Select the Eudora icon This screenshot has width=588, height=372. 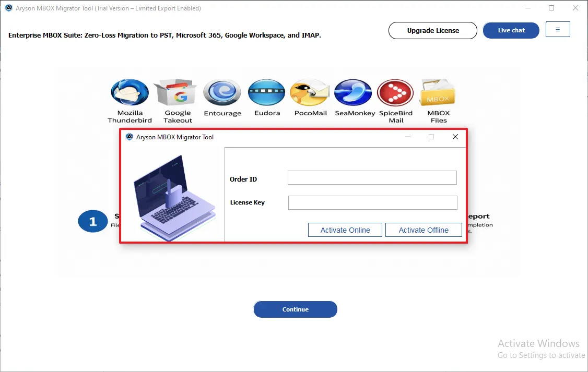tap(267, 92)
